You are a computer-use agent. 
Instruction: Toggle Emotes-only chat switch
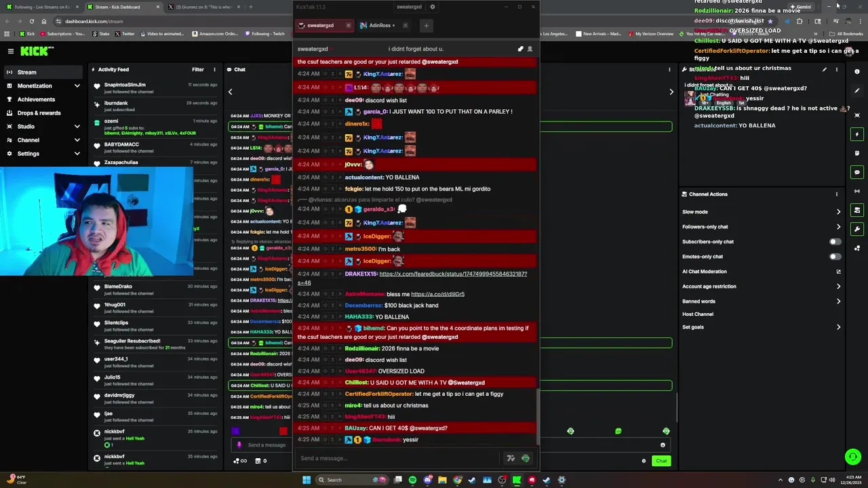(835, 256)
